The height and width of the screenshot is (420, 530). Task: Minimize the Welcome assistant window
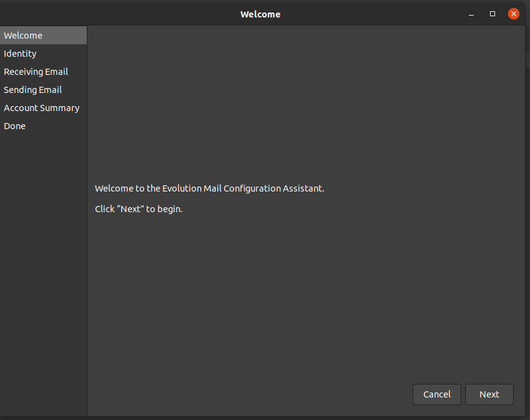(471, 14)
